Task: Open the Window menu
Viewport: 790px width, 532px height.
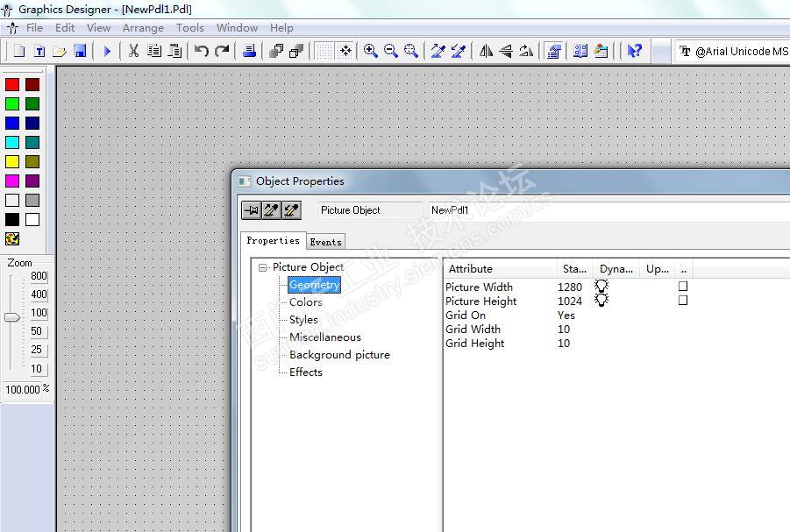Action: (237, 28)
